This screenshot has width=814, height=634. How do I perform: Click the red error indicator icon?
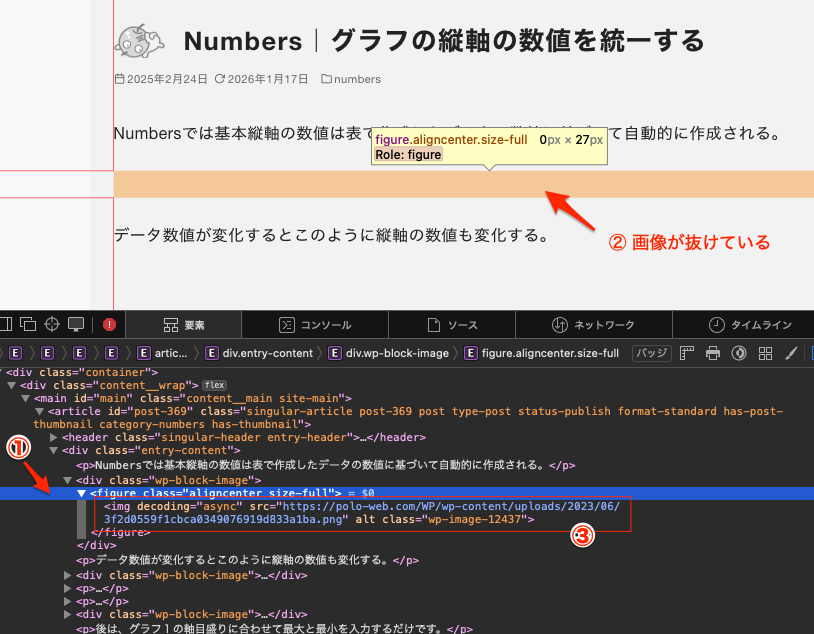point(109,324)
